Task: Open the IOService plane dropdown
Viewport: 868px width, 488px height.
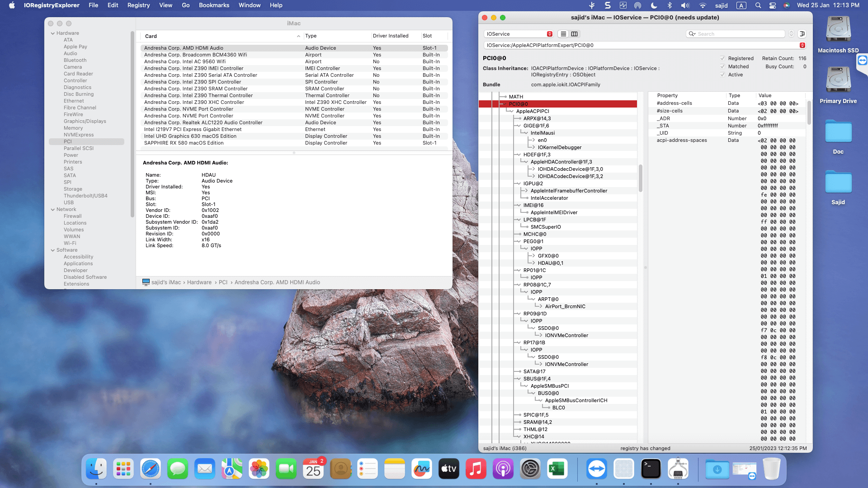Action: (519, 34)
